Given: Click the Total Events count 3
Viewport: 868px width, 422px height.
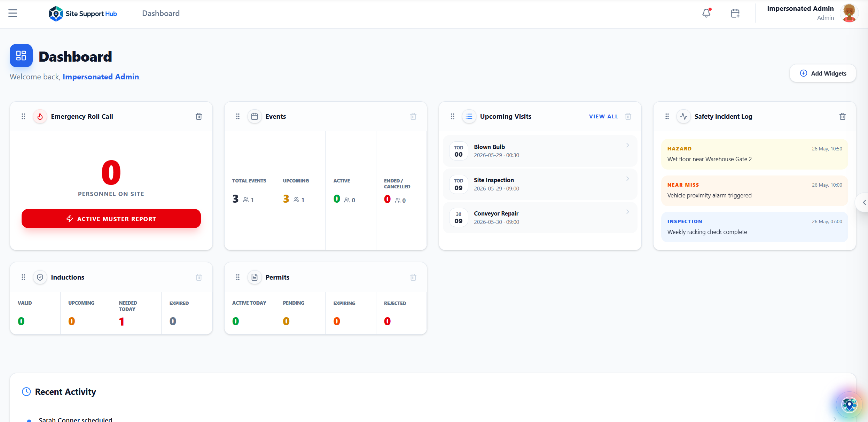Looking at the screenshot, I should [x=235, y=199].
